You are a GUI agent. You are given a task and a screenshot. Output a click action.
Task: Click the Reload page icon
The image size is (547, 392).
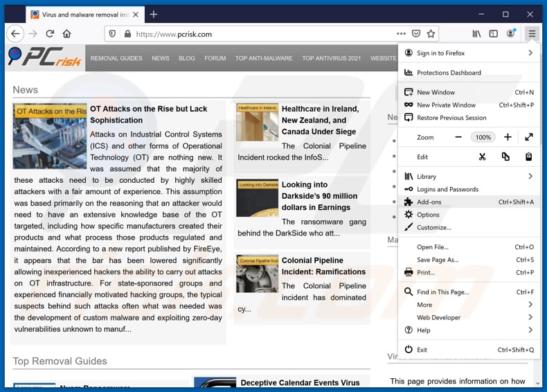point(50,33)
